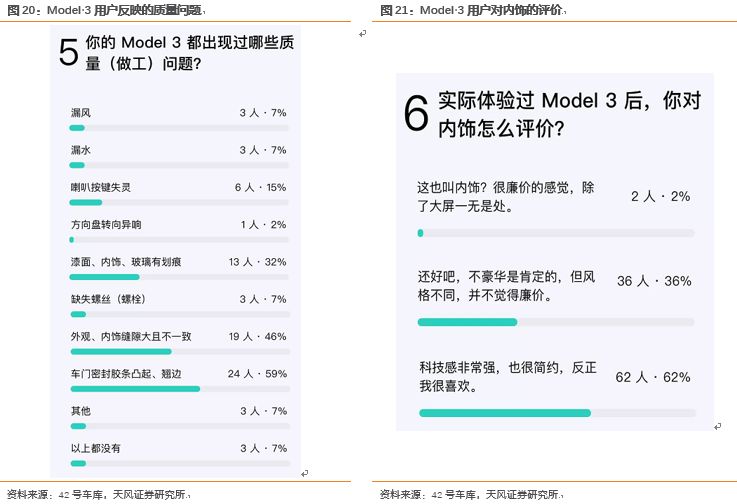Viewport: 737px width, 504px height.
Task: Select the 方向盘转向异响 option
Action: coord(179,231)
